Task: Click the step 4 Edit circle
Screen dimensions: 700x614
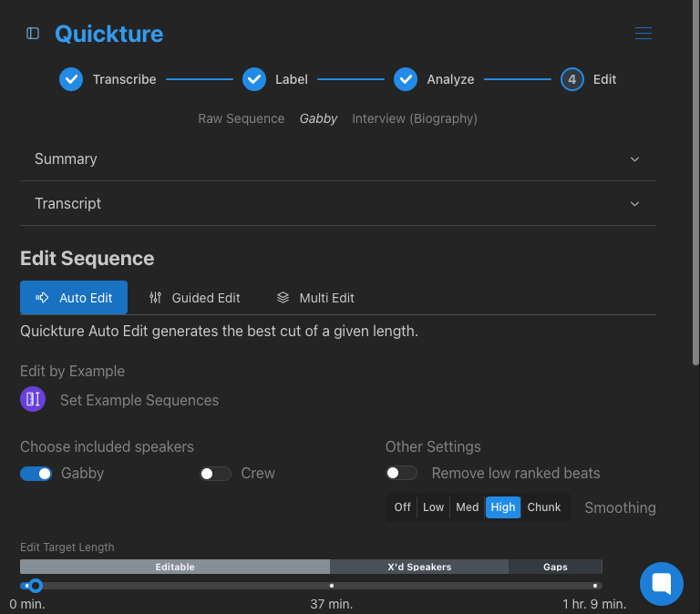Action: tap(571, 79)
